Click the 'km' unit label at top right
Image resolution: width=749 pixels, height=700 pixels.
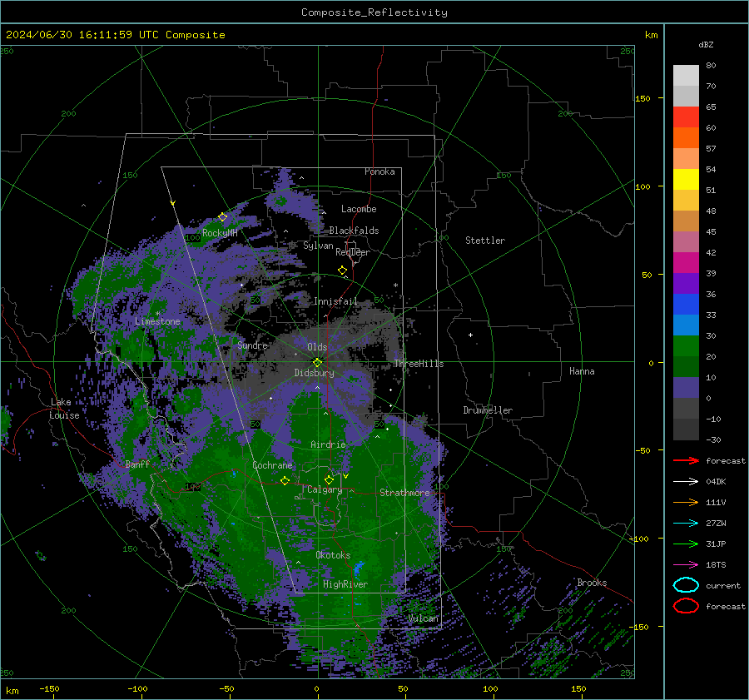coord(652,35)
